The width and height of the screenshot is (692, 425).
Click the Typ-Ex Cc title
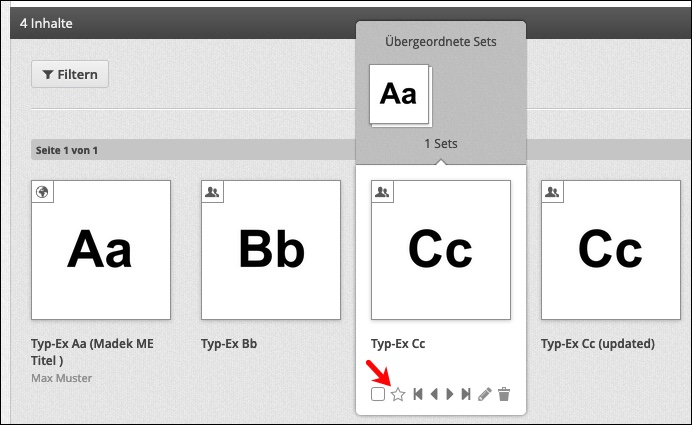[398, 343]
